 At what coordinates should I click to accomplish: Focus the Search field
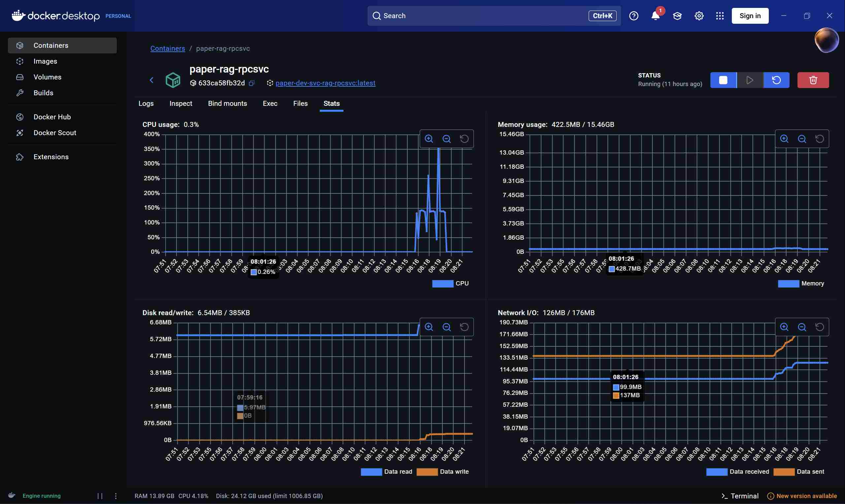coord(494,16)
